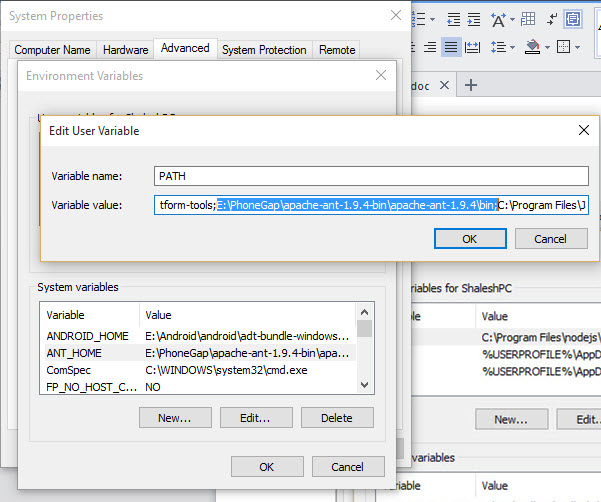Click the up arrow of System variables scrollbar
Screen dimensions: 601x502
pos(365,312)
